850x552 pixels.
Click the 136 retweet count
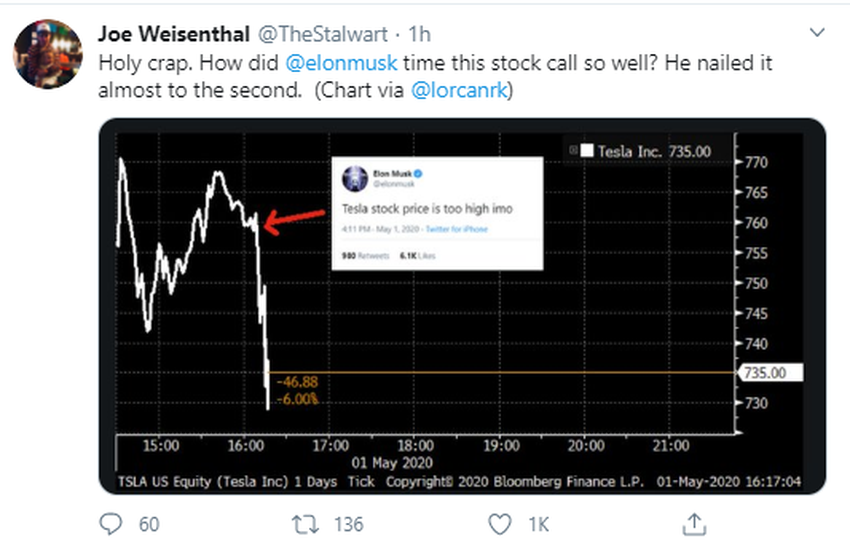(348, 523)
